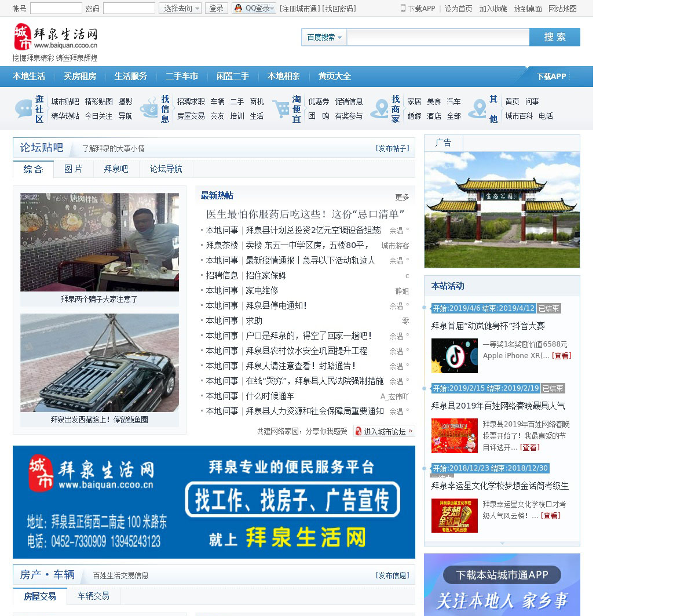Click the 登录 button
The height and width of the screenshot is (616, 695).
[x=216, y=8]
